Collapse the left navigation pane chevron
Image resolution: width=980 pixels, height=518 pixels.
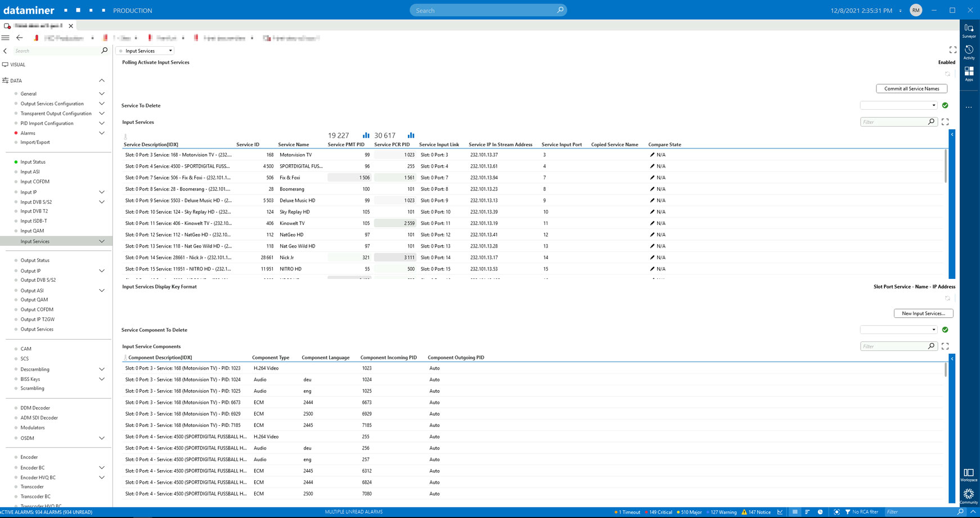[5, 51]
